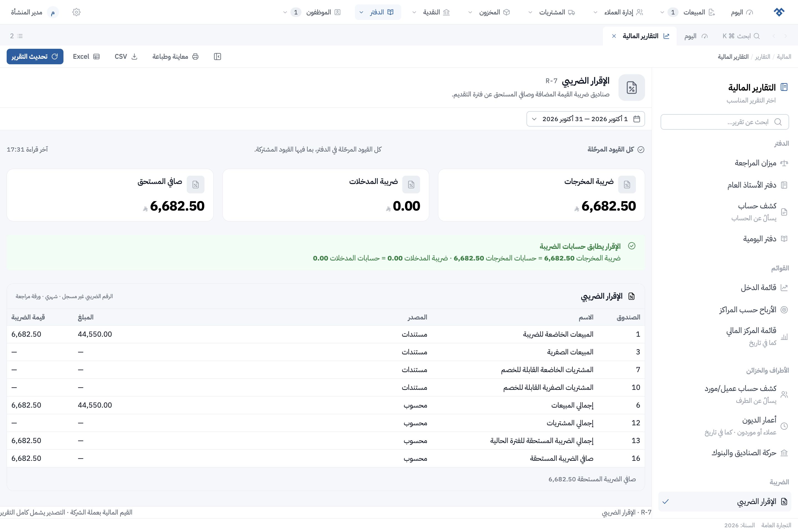The width and height of the screenshot is (798, 532).
Task: Click the bank icon for حركة الصناديق والبنوك
Action: click(x=784, y=453)
